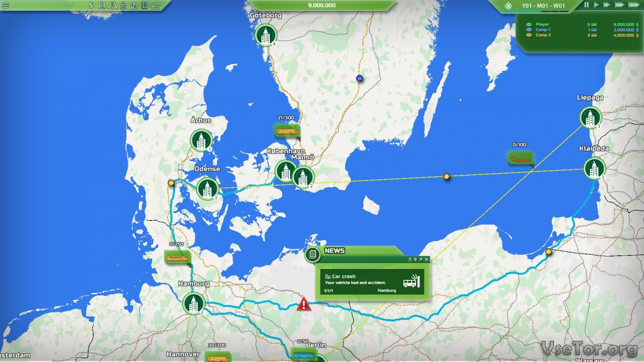Open the bank building icon
The height and width of the screenshot is (362, 644).
click(124, 6)
